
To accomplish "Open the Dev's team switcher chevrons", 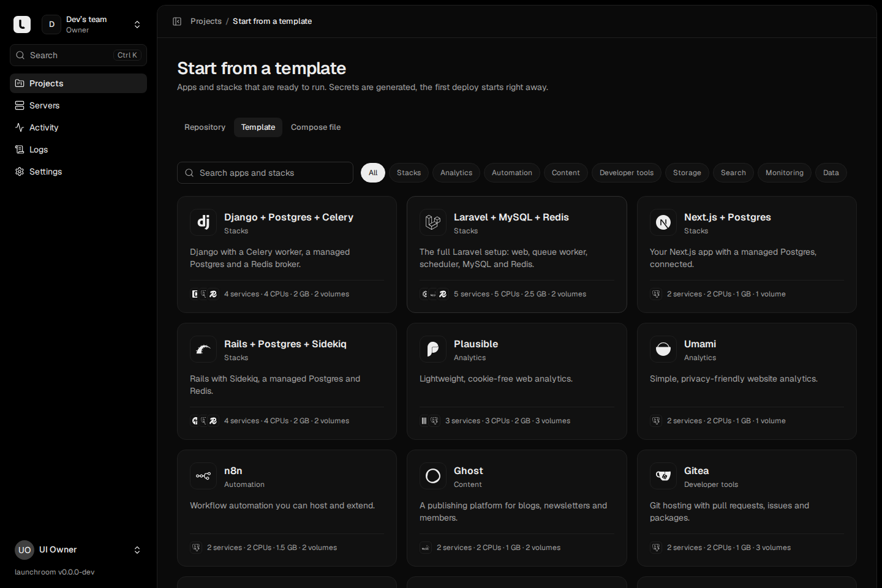I will click(137, 24).
